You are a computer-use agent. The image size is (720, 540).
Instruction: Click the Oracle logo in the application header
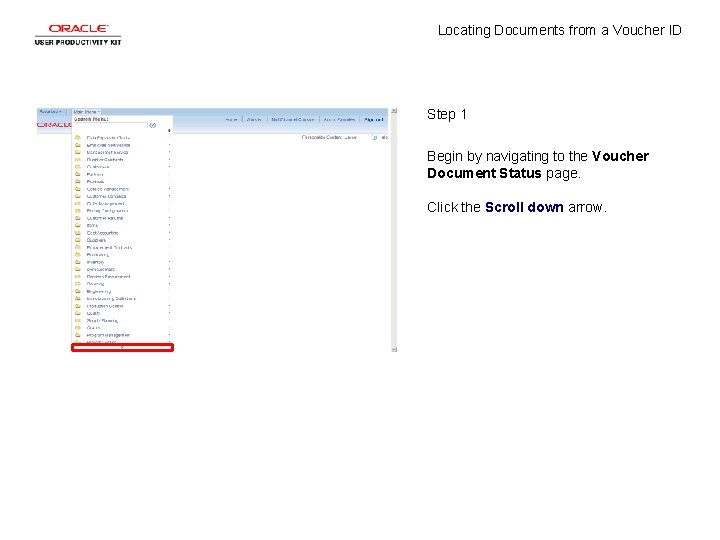tap(54, 124)
